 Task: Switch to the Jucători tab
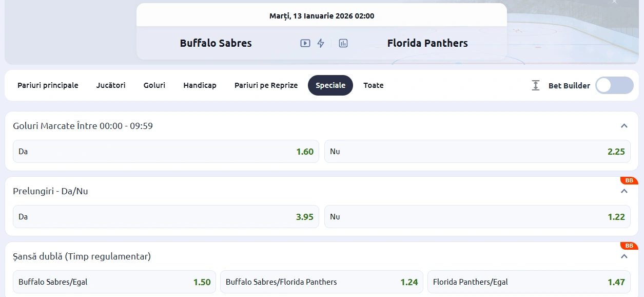click(110, 85)
